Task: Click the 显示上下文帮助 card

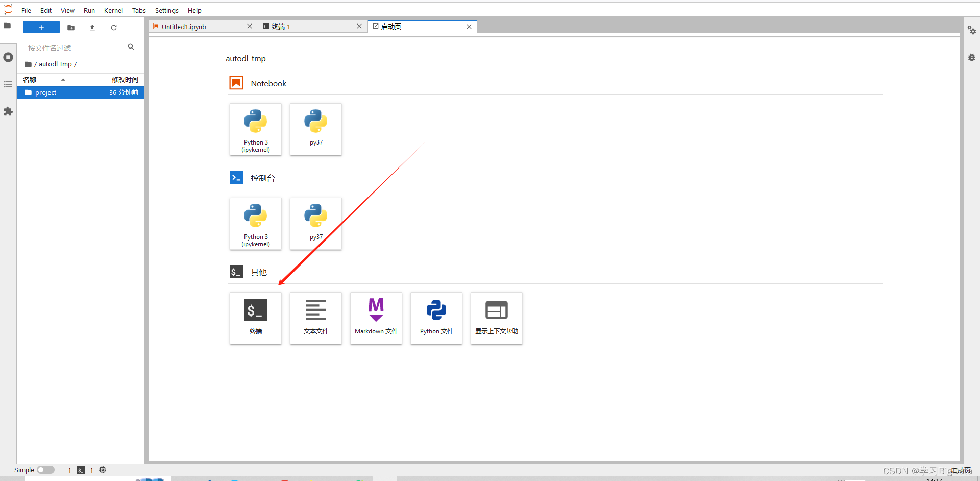Action: pyautogui.click(x=497, y=318)
